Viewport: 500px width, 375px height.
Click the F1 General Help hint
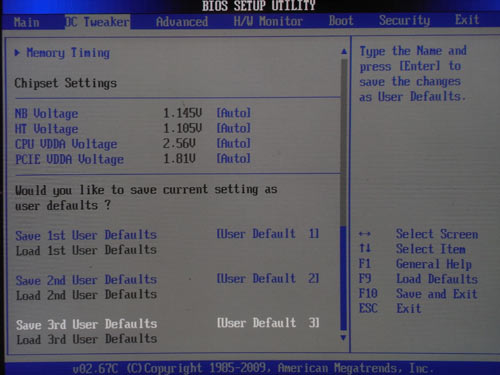coord(415,264)
